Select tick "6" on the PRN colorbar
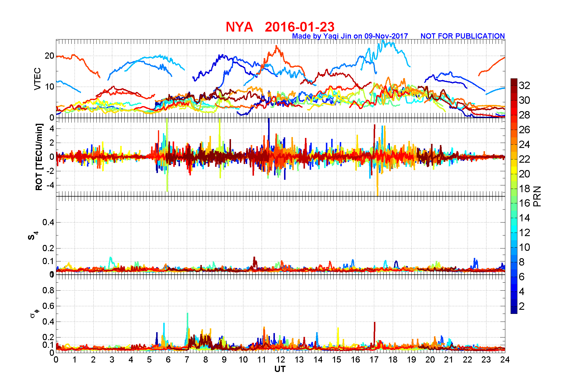Image resolution: width=561 pixels, height=392 pixels. (522, 277)
